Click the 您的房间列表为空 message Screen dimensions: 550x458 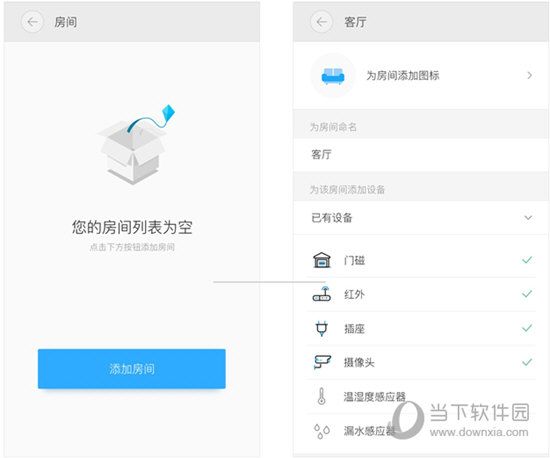tap(132, 227)
